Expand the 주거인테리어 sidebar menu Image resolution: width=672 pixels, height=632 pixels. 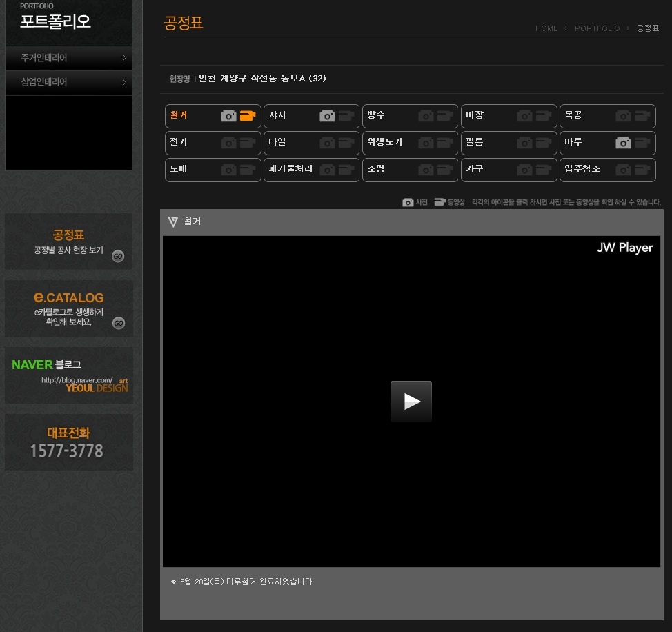68,58
